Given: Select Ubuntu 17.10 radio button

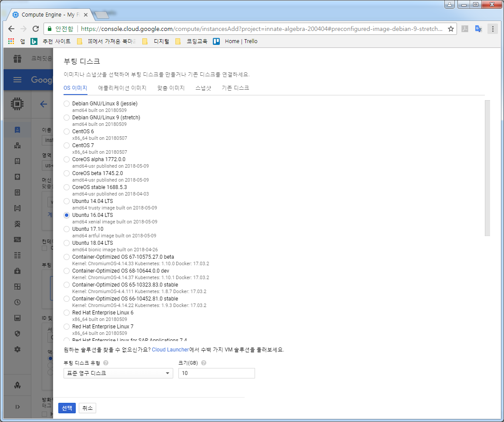Looking at the screenshot, I should pos(67,229).
